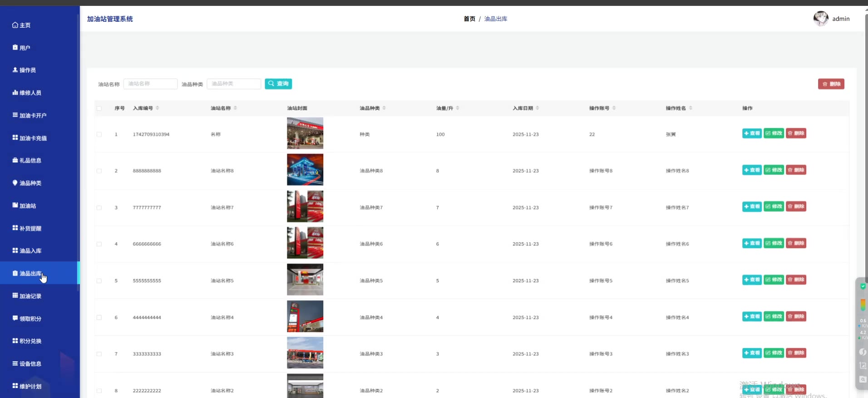
Task: Open the cover thumbnail for 油站名称4 row
Action: point(305,316)
